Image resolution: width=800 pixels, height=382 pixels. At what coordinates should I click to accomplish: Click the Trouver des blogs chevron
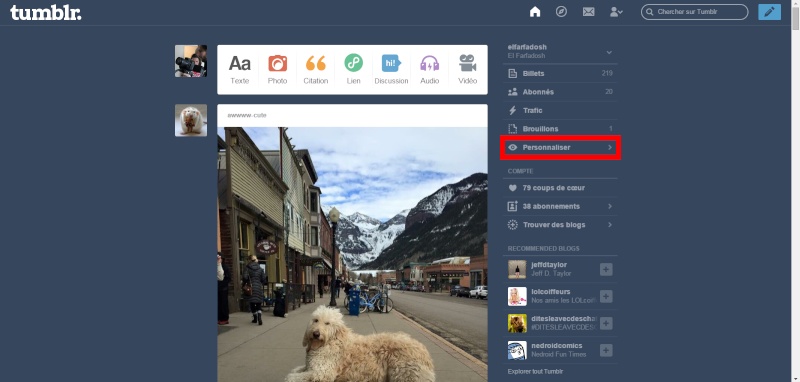pyautogui.click(x=610, y=224)
